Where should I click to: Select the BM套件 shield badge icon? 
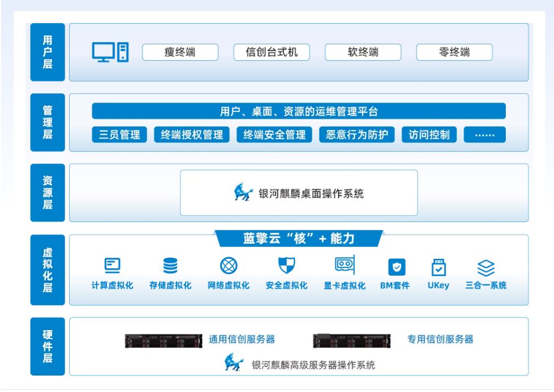(x=396, y=267)
